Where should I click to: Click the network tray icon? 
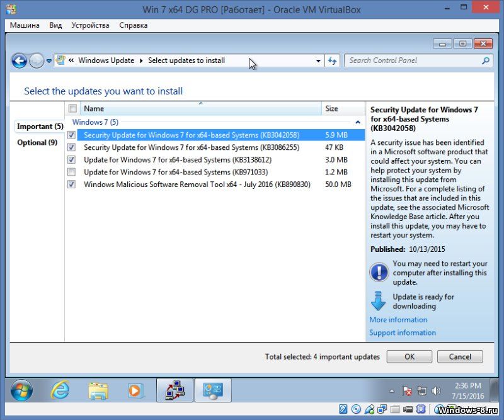(421, 391)
